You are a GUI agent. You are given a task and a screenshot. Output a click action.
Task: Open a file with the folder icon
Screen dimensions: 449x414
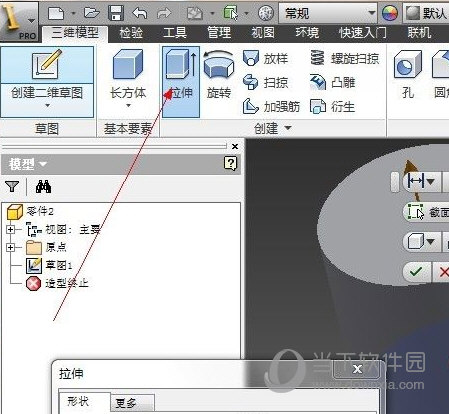pos(91,13)
